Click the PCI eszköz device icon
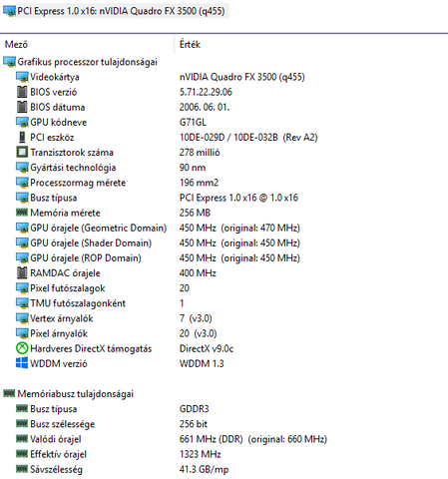448x479 pixels. tap(22, 137)
